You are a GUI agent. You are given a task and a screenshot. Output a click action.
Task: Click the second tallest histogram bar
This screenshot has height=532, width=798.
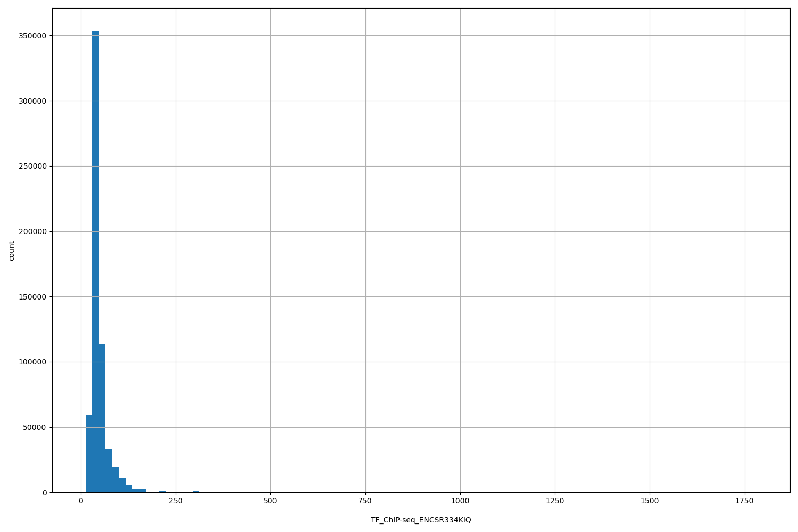pos(102,415)
